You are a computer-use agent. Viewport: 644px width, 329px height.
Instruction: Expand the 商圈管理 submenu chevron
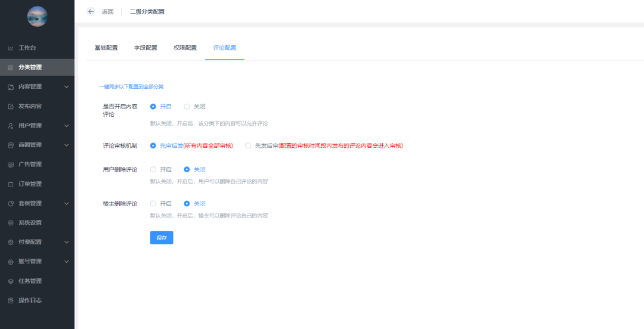pos(67,145)
